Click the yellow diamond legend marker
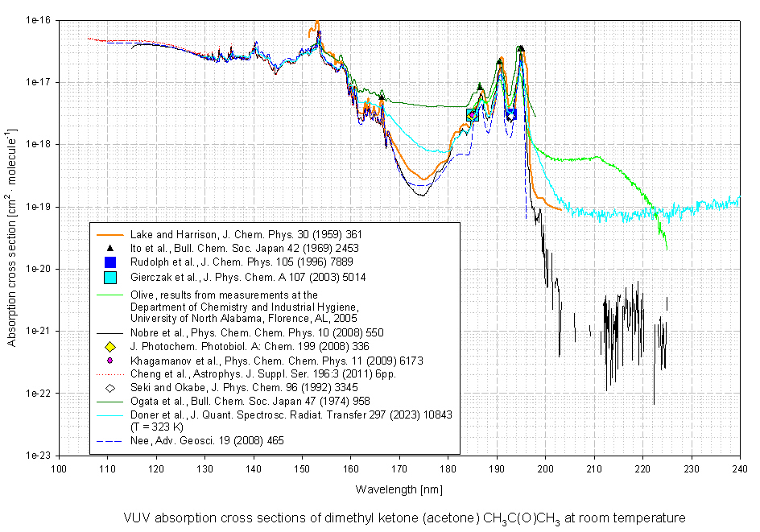 (111, 346)
